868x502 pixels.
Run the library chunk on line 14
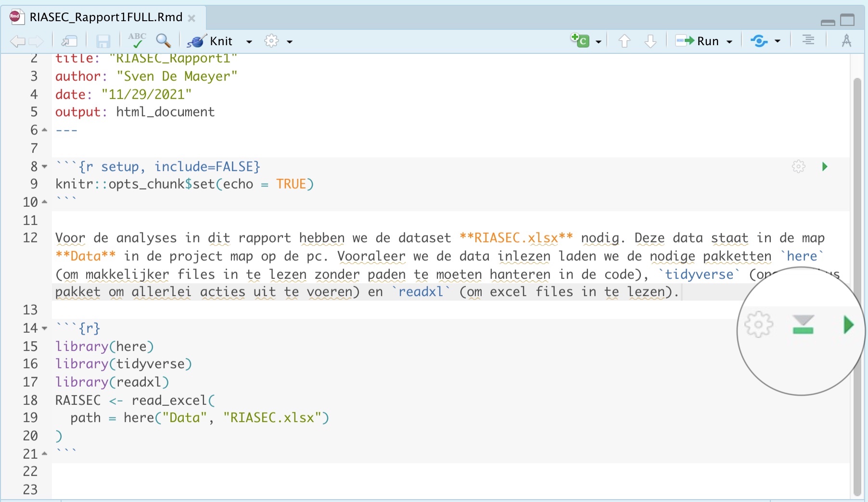coord(848,325)
